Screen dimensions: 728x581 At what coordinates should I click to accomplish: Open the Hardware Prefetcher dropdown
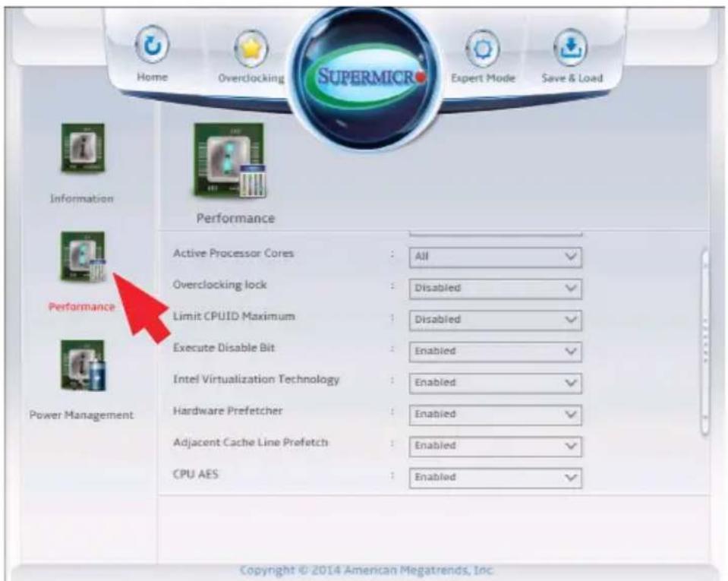point(496,415)
